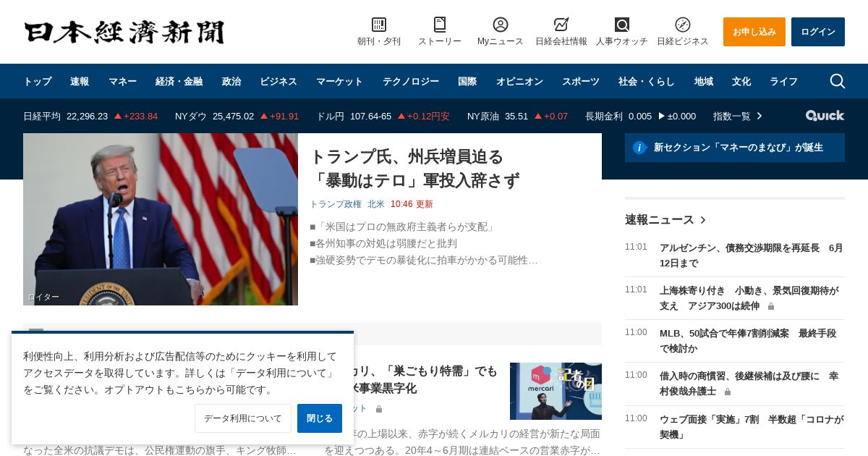The height and width of the screenshot is (456, 868).
Task: Click the QUICK logo in the ticker bar
Action: pos(825,116)
